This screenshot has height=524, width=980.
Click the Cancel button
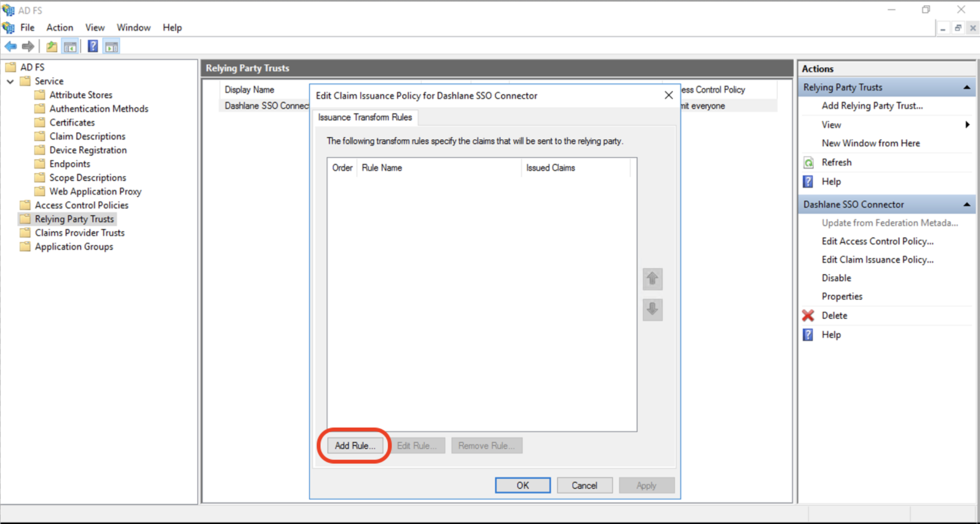point(585,486)
